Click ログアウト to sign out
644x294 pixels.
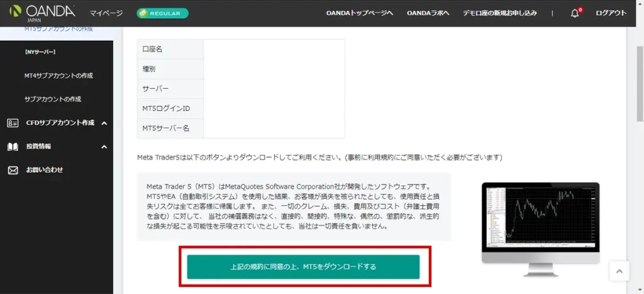click(611, 13)
